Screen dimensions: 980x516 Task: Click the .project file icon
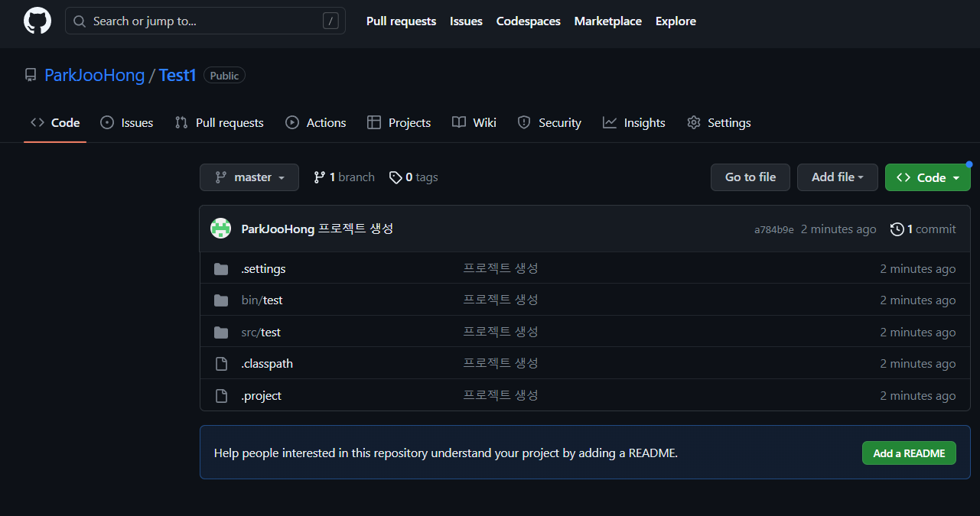point(221,396)
